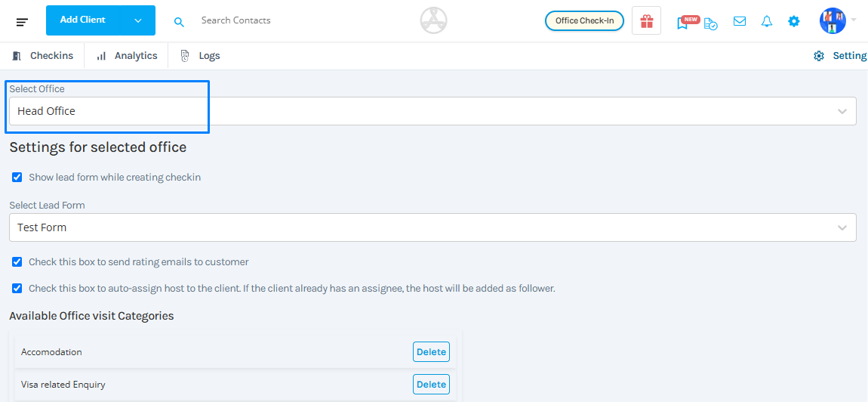
Task: Open the Select Office dropdown
Action: point(433,111)
